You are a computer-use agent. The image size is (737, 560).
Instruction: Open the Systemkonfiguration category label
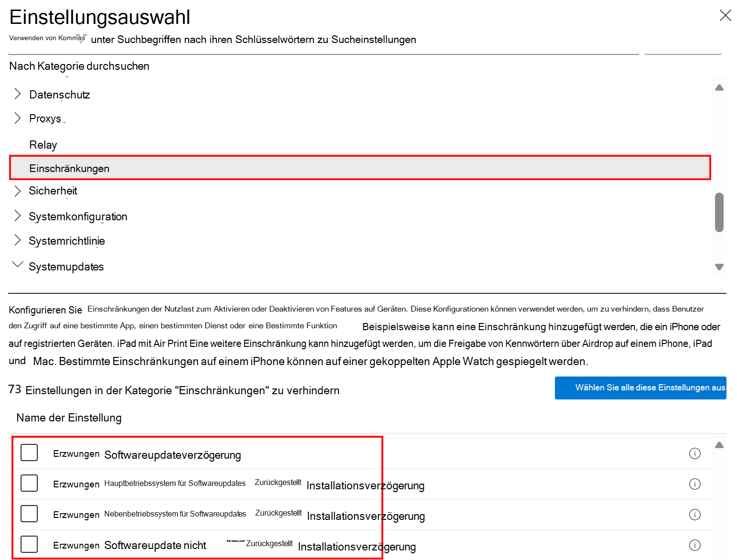pyautogui.click(x=78, y=216)
